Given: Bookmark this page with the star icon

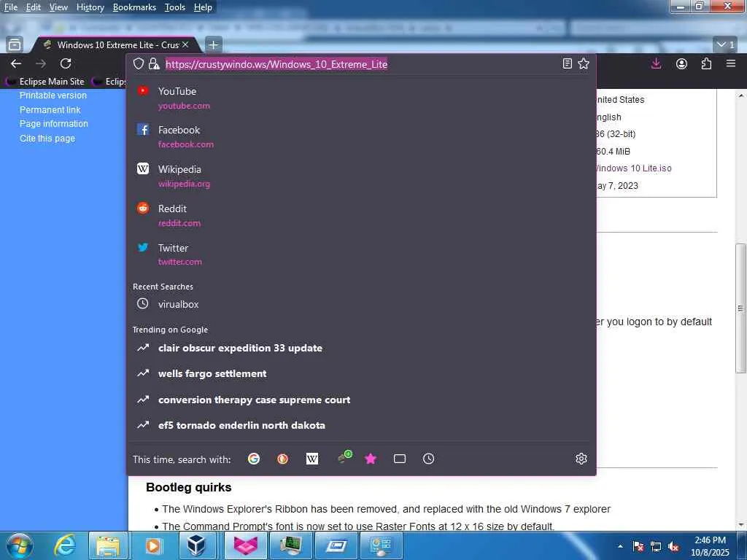Looking at the screenshot, I should (x=584, y=64).
